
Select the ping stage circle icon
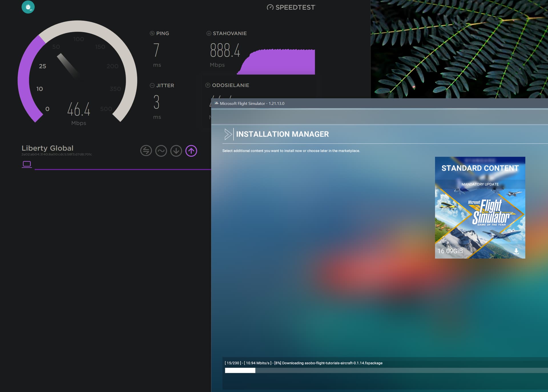click(146, 151)
